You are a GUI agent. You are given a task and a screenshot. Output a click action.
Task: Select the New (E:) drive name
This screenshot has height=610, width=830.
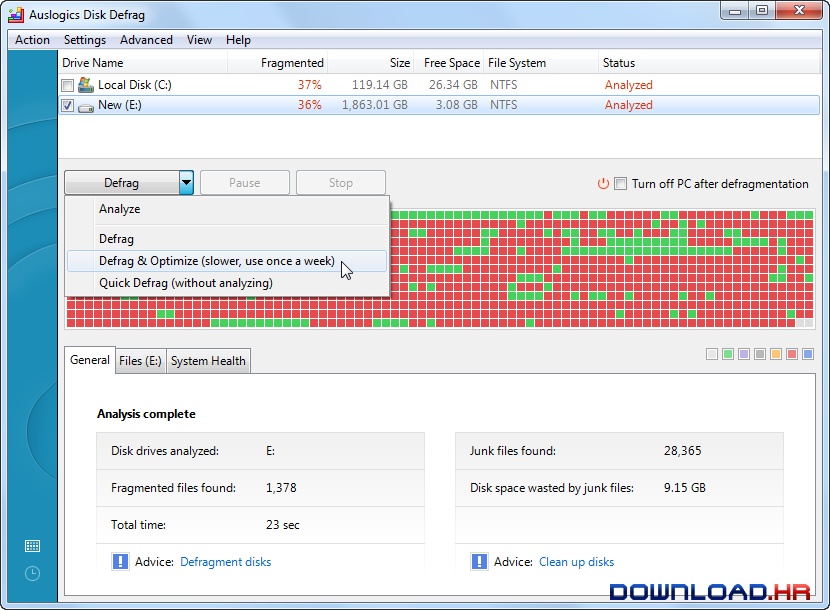(120, 105)
